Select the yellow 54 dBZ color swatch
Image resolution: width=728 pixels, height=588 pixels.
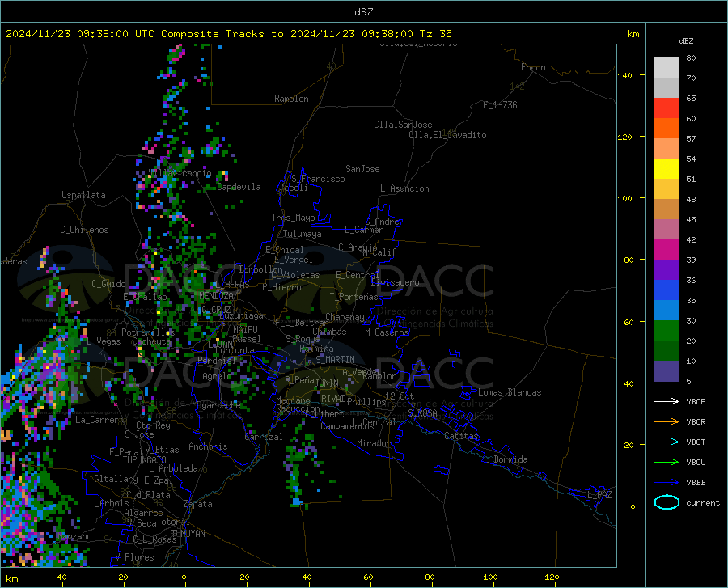pyautogui.click(x=667, y=169)
